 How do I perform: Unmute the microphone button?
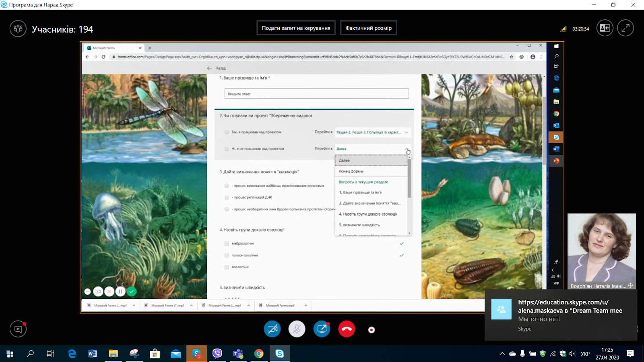(x=297, y=329)
